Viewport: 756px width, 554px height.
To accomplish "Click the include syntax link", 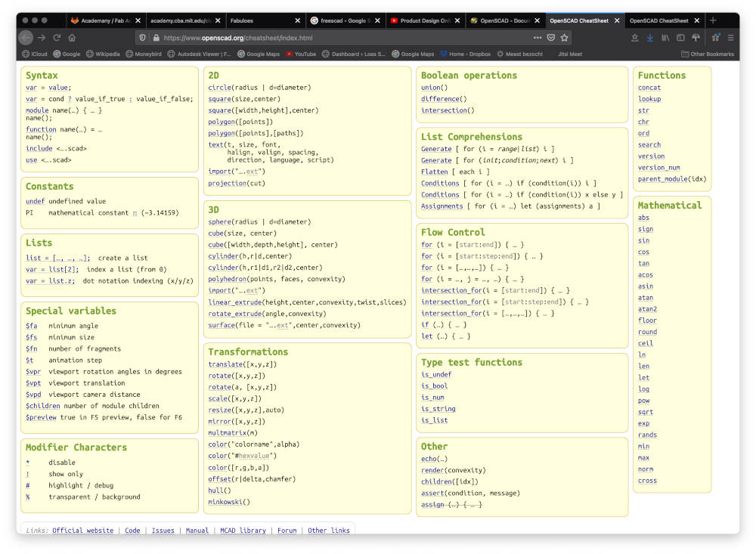I will coord(39,148).
